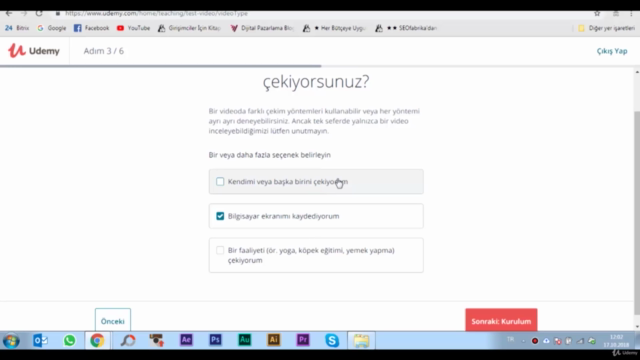Click the page vertical scrollbar
640x360 pixels.
coord(637,212)
